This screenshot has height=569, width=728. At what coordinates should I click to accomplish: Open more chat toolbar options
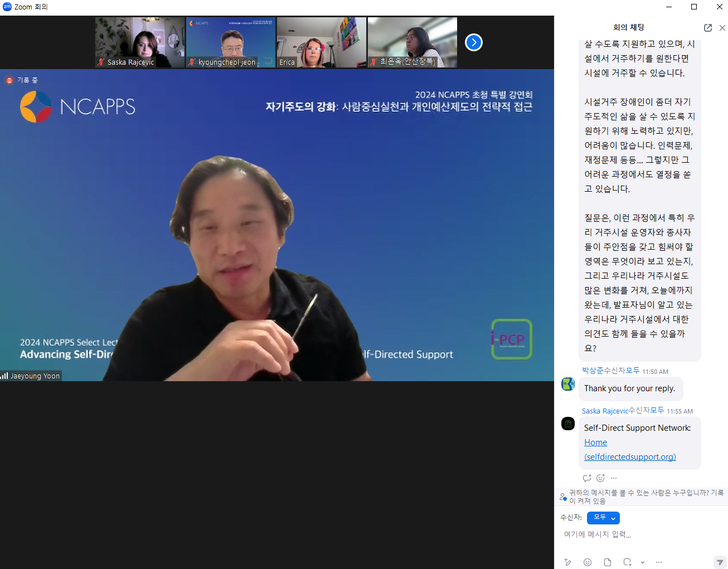coord(659,562)
